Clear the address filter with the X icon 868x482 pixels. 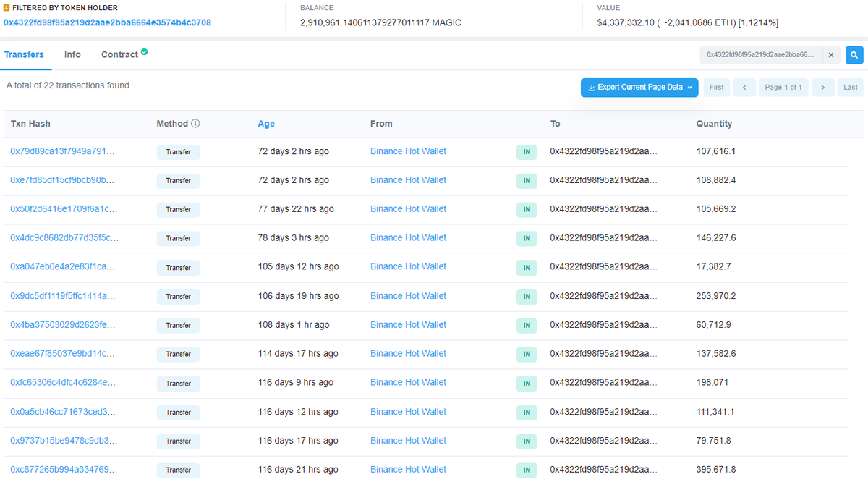831,55
